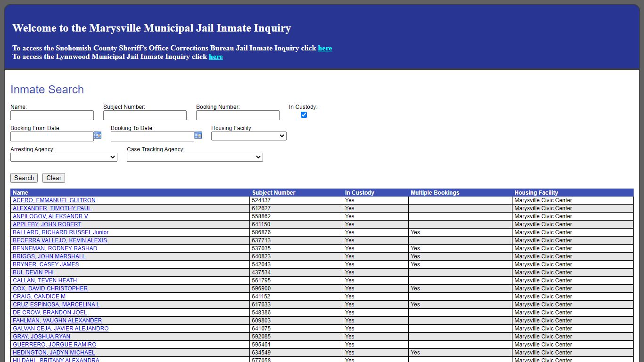Image resolution: width=644 pixels, height=362 pixels.
Task: Select subject number 437534 cell
Action: 297,272
